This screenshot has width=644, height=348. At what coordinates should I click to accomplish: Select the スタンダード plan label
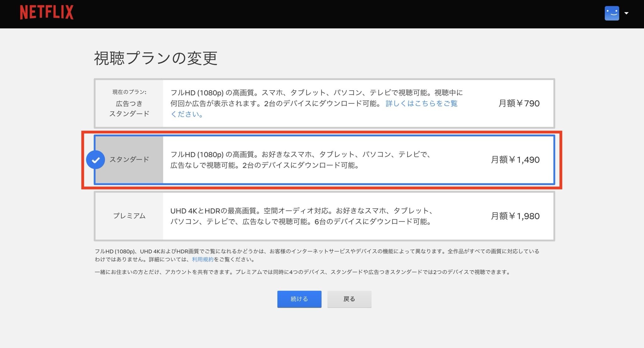129,160
